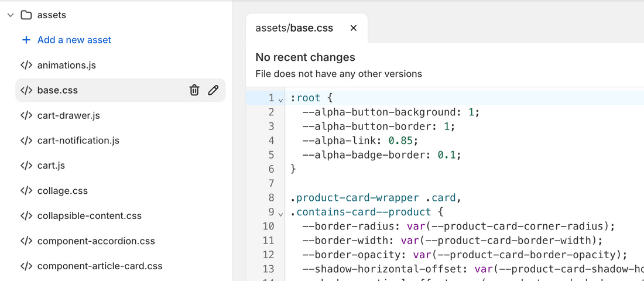Fold the :root block at line 1

[280, 99]
